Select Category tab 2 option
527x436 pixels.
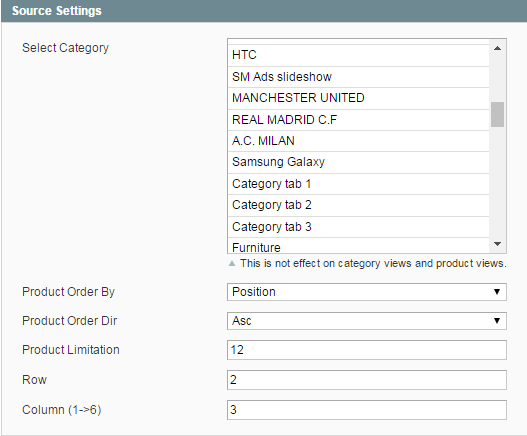coord(358,205)
